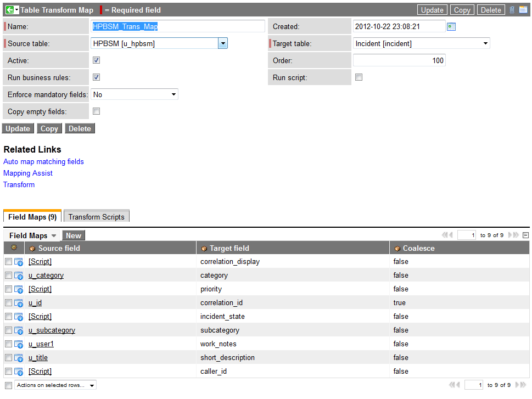
Task: Open the u_subcategory source field link
Action: pyautogui.click(x=52, y=330)
